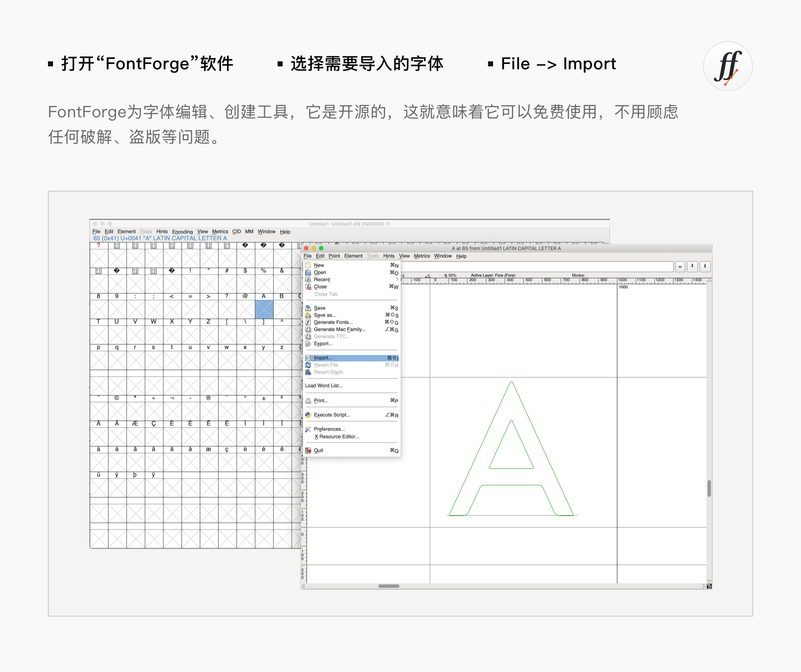Click the Generate Fonts icon
Viewport: 801px width, 672px height.
coord(308,322)
